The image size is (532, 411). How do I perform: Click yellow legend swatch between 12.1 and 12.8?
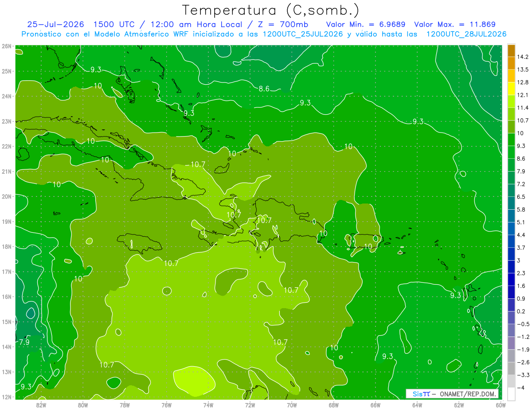(x=511, y=89)
